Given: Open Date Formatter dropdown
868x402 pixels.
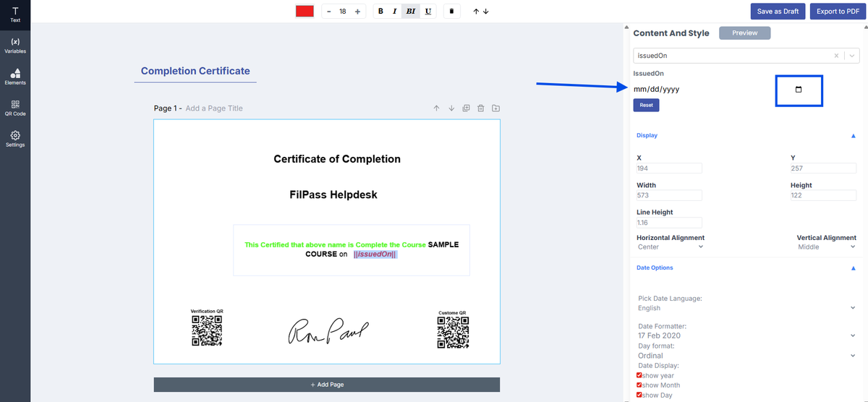Looking at the screenshot, I should [x=747, y=336].
